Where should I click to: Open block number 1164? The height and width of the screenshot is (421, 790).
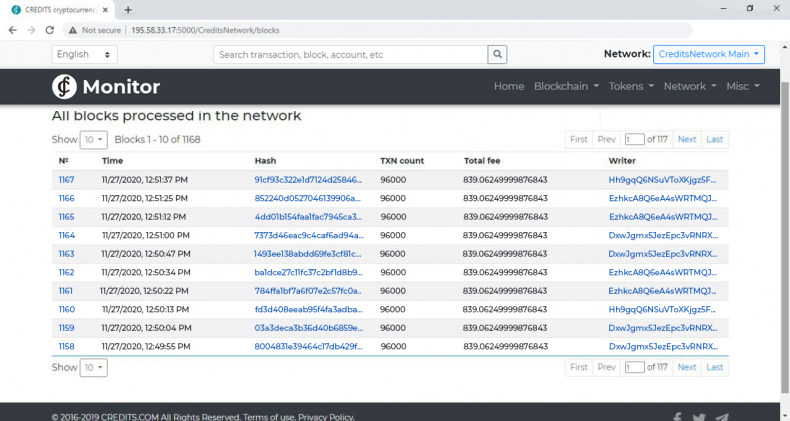pos(66,235)
